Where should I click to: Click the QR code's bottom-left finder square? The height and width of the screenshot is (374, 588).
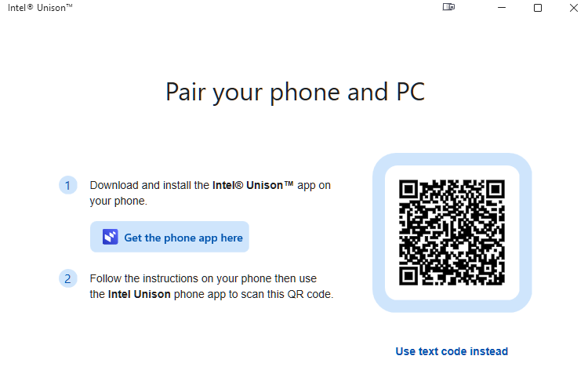pyautogui.click(x=408, y=276)
